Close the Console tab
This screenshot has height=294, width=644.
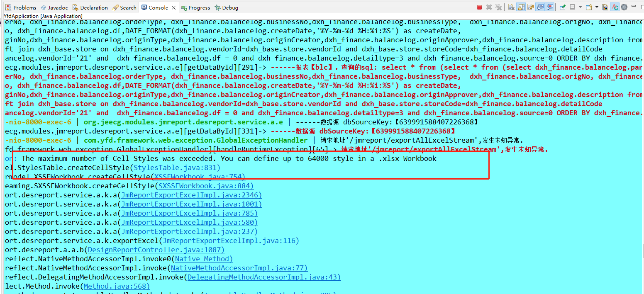tap(173, 7)
